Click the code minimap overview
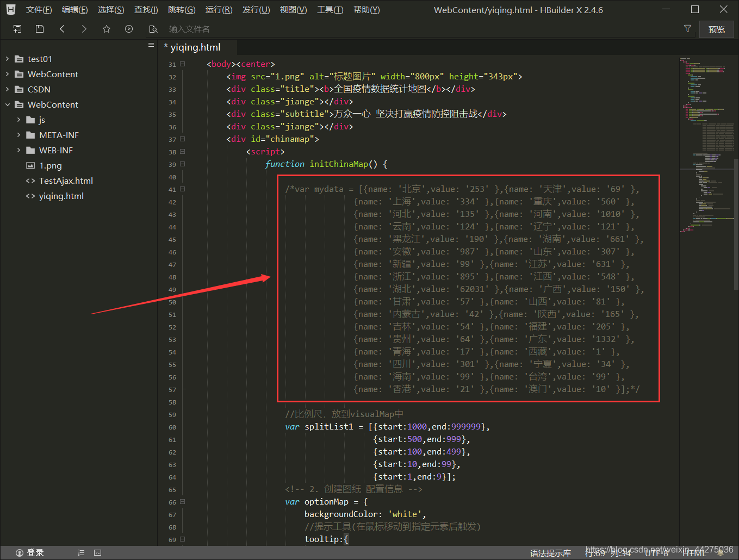Screen dimensions: 739x560 click(x=707, y=144)
